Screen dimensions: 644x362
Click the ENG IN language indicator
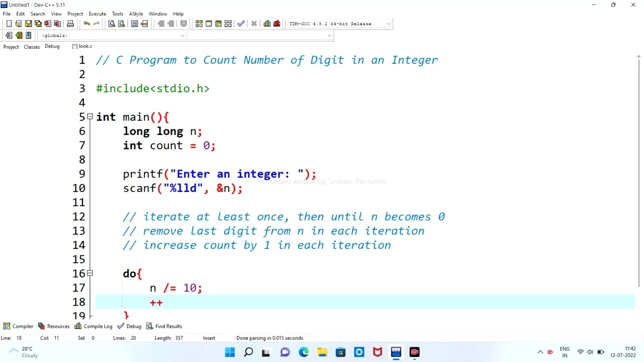[565, 352]
